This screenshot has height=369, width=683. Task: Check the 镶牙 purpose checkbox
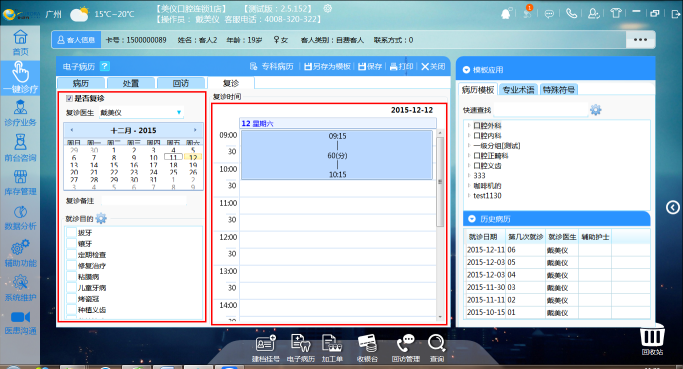coord(72,244)
